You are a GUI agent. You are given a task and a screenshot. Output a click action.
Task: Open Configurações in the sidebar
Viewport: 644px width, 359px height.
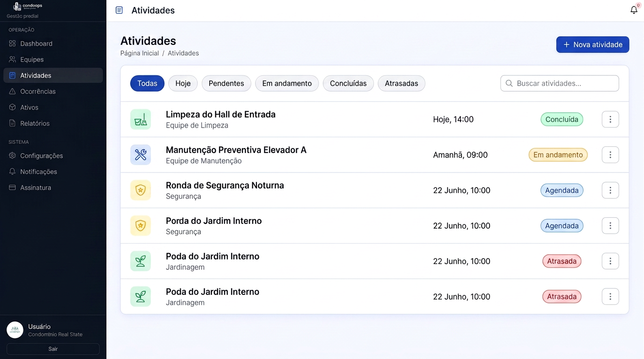53,156
